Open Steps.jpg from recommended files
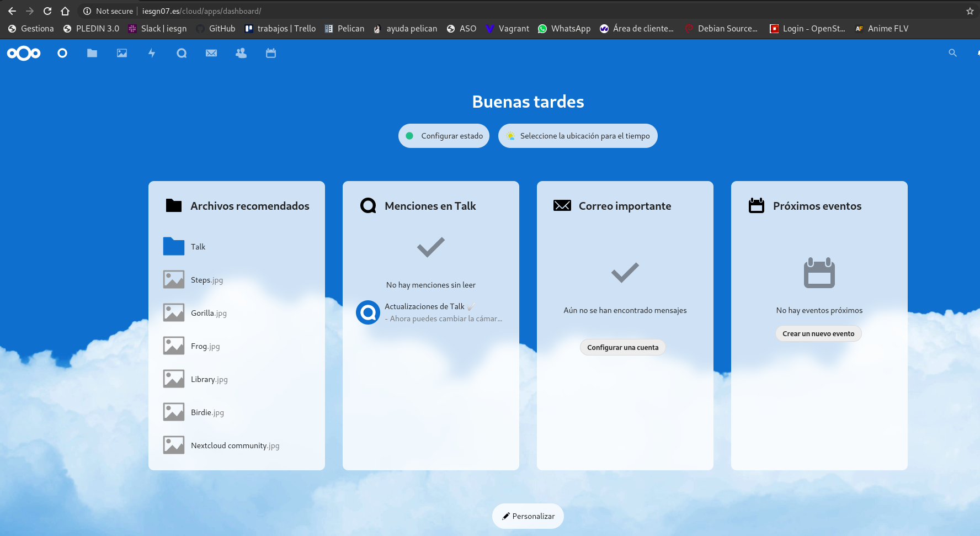 tap(207, 280)
